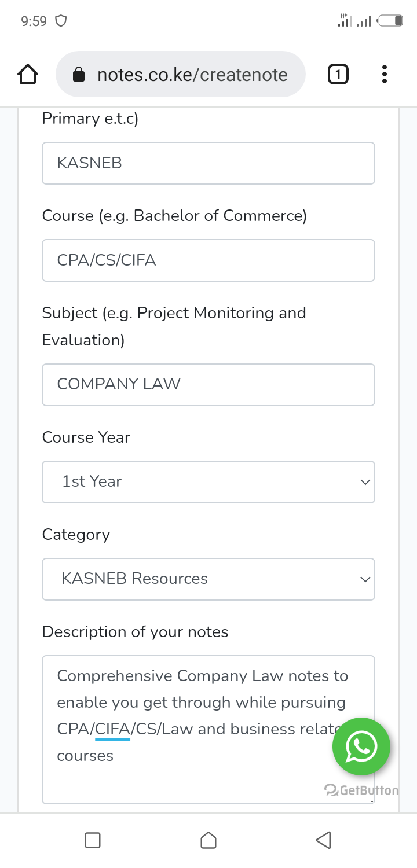Open the three-dot browser menu
The width and height of the screenshot is (417, 868).
tap(384, 75)
